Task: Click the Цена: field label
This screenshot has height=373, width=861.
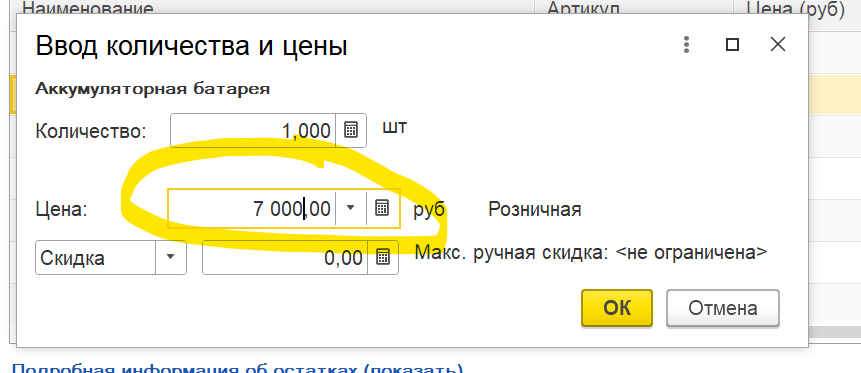Action: (62, 209)
